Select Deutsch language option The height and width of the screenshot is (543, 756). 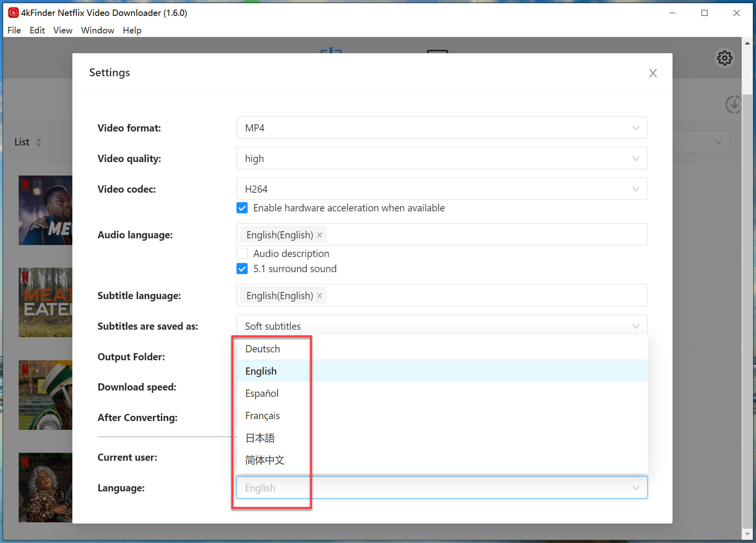[x=442, y=349]
